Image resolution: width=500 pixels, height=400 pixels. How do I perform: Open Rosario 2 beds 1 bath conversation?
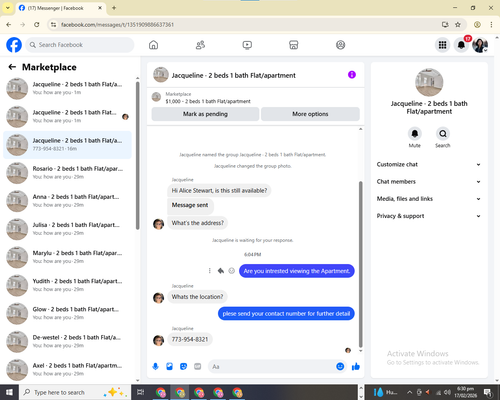click(67, 173)
